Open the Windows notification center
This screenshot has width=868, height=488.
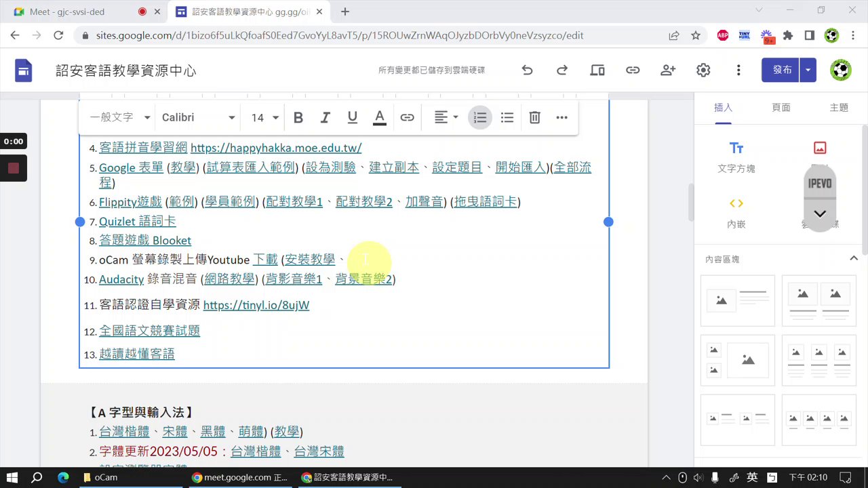[845, 477]
